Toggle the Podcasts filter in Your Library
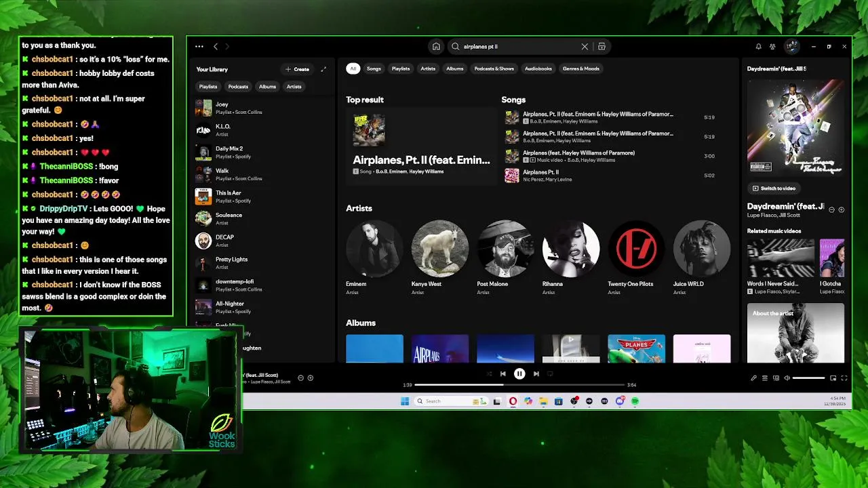The height and width of the screenshot is (488, 868). point(238,87)
